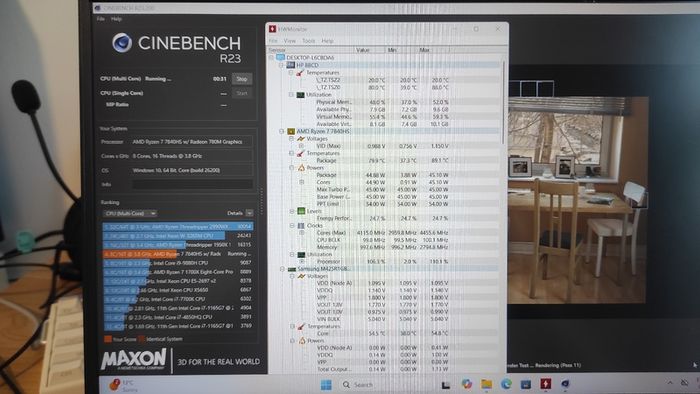The height and width of the screenshot is (394, 700).
Task: Expand the VID (Max) voltage entry
Action: [x=301, y=146]
